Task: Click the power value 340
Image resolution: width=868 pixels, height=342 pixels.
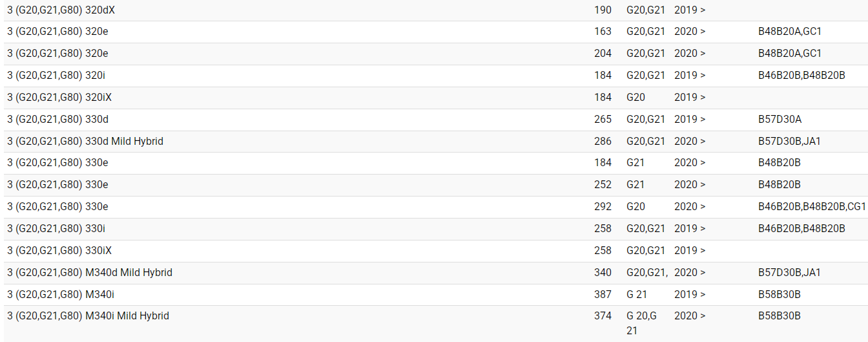Action: pyautogui.click(x=603, y=272)
